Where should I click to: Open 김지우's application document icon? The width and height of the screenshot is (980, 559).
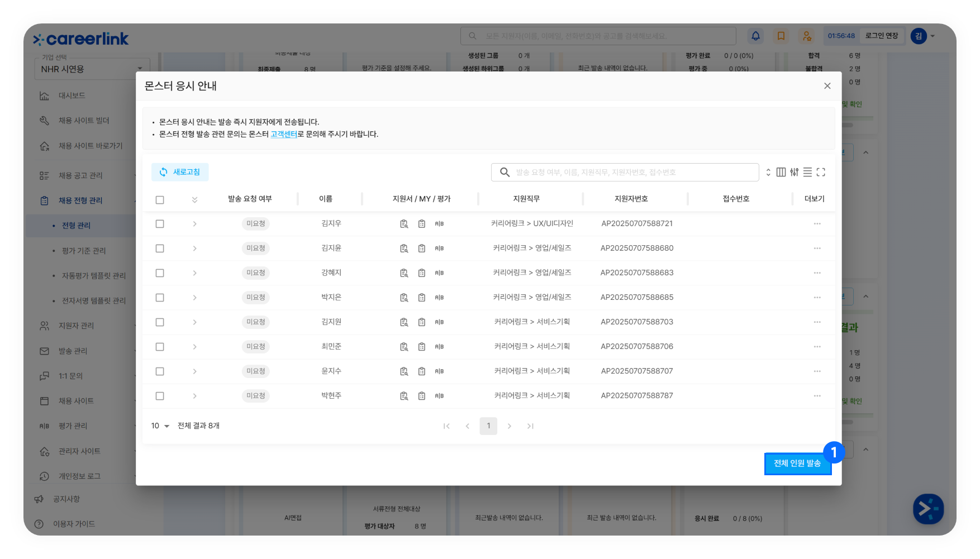point(404,224)
